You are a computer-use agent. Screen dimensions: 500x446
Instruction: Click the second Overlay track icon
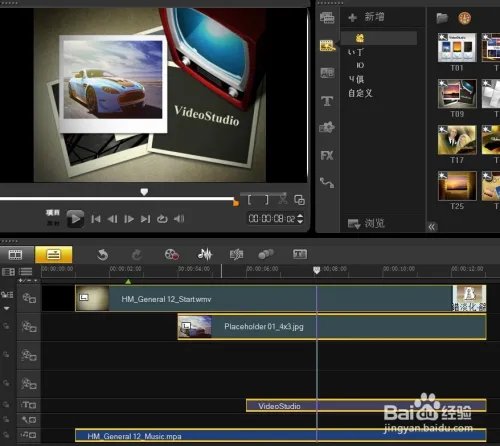(x=29, y=355)
